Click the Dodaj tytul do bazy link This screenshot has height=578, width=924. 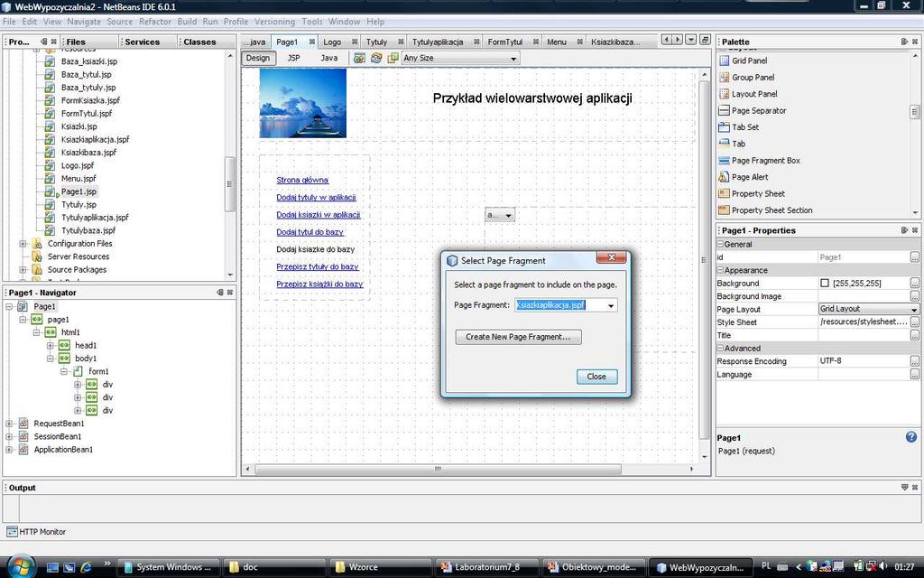point(310,232)
